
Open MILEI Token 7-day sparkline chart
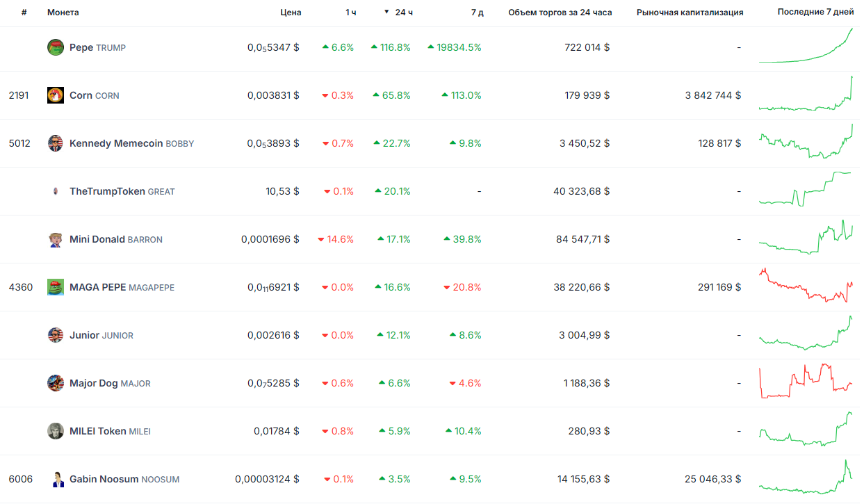pos(806,429)
